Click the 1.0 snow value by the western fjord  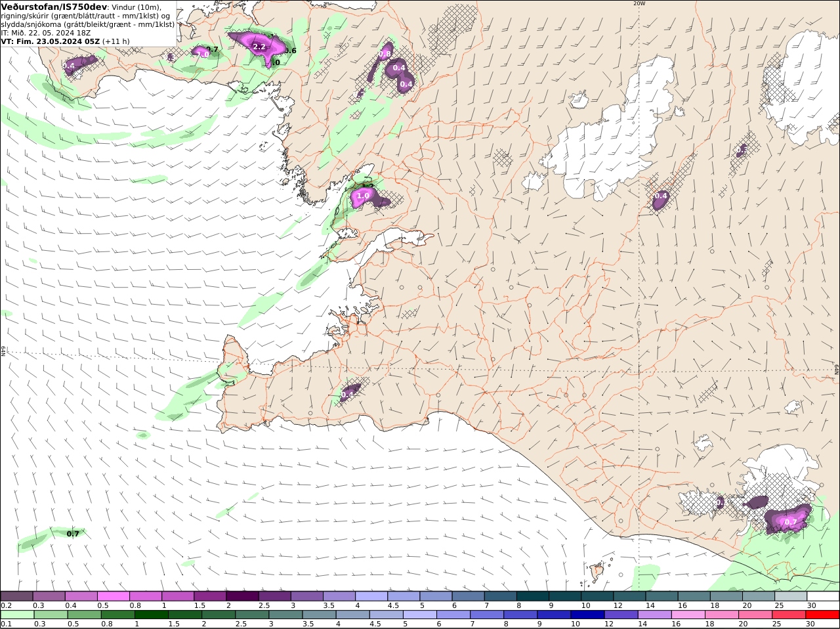pos(363,196)
